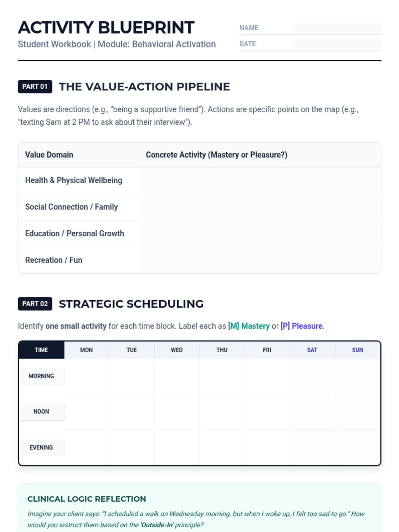This screenshot has height=532, width=399.
Task: Click the Wednesday morning schedule cell
Action: (x=177, y=376)
